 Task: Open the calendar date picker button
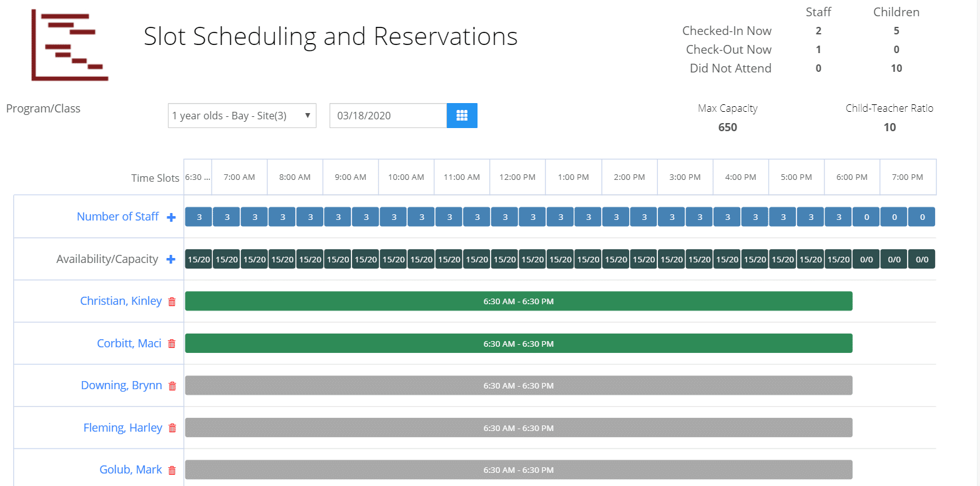tap(462, 116)
